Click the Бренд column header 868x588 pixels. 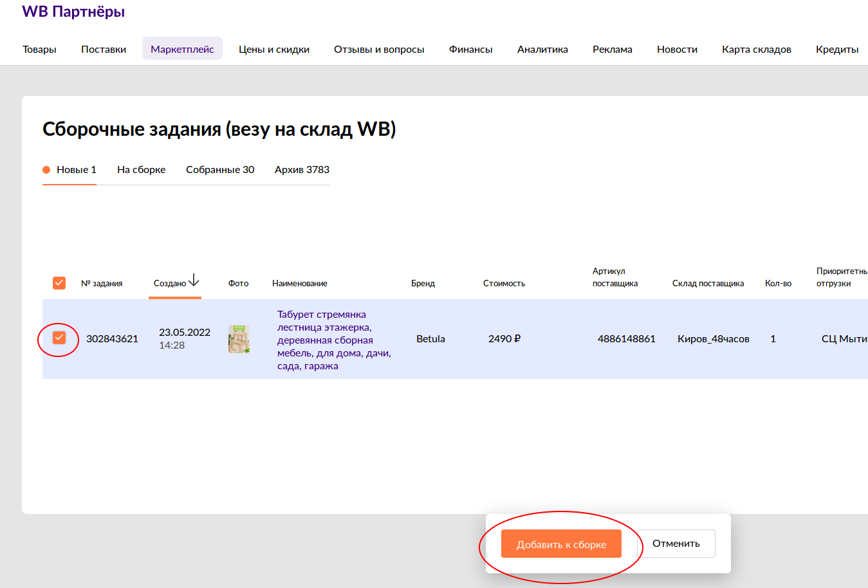pos(423,283)
